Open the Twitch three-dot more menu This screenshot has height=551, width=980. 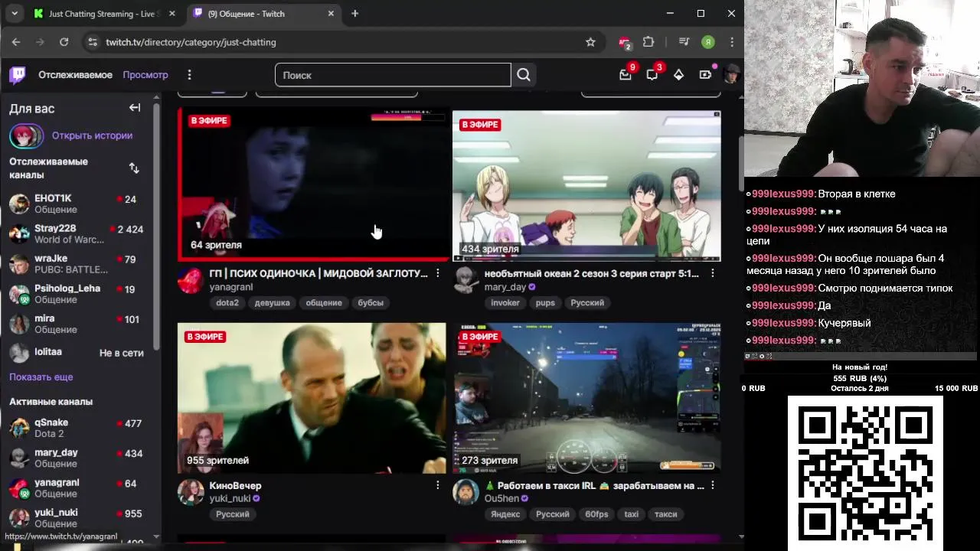[x=189, y=75]
